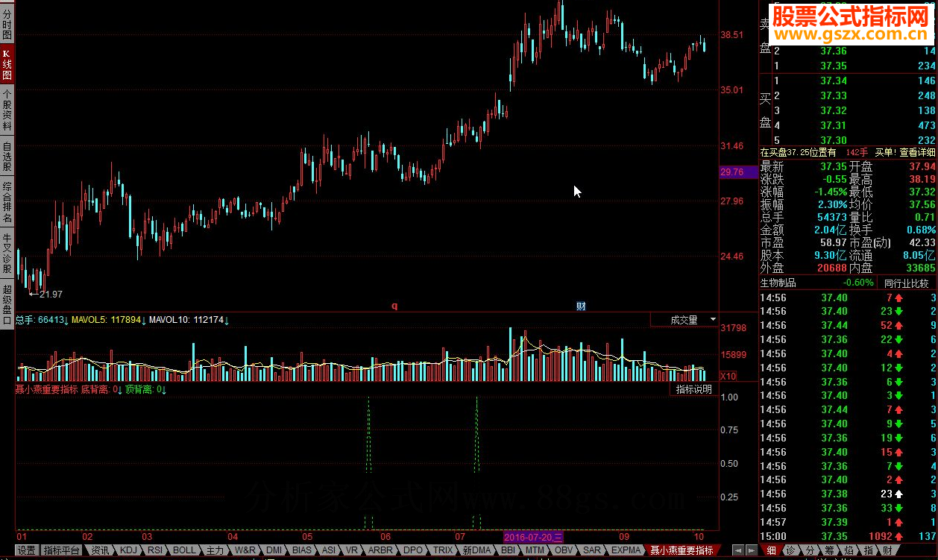This screenshot has width=938, height=560.
Task: Click the blue '财' marker below the K-line chart
Action: click(x=580, y=306)
